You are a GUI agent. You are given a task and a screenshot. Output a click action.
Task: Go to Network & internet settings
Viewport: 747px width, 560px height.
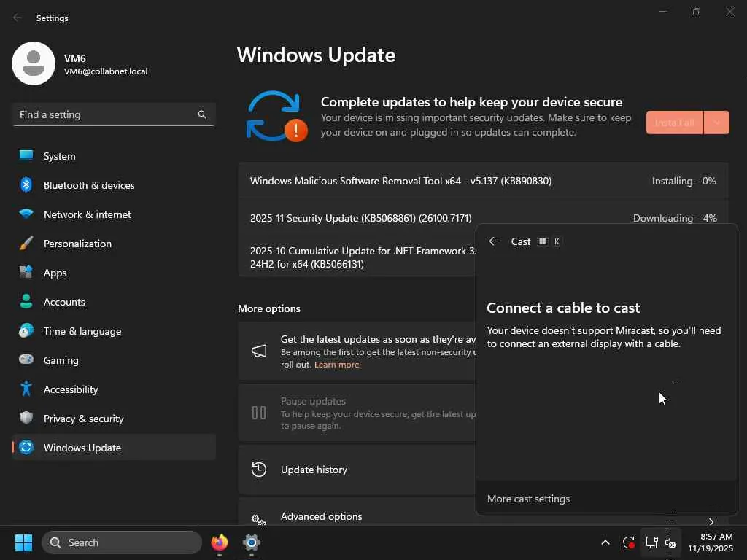[x=114, y=214]
